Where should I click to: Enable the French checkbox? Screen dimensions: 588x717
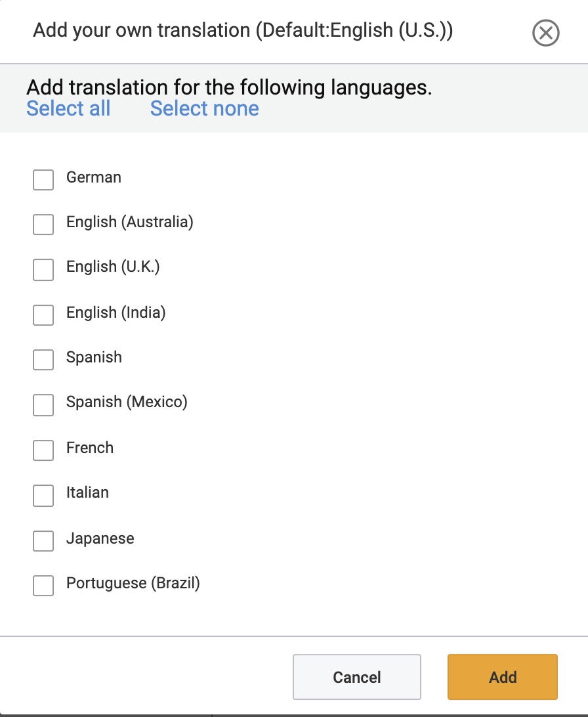click(43, 450)
